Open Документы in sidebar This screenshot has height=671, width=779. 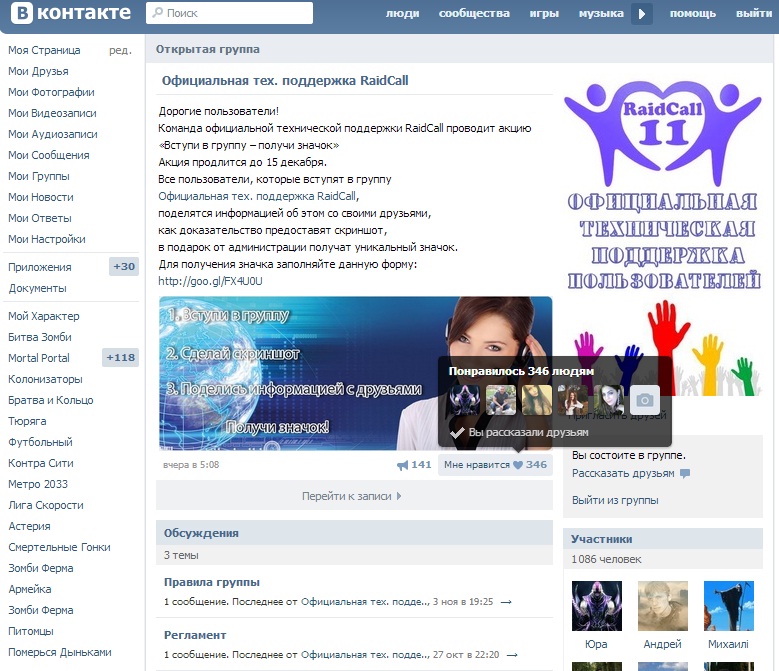pos(37,288)
